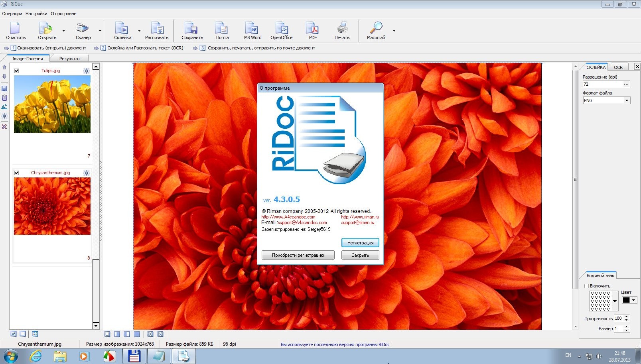
Task: Click the delete X icon in gallery sidebar
Action: [x=4, y=126]
